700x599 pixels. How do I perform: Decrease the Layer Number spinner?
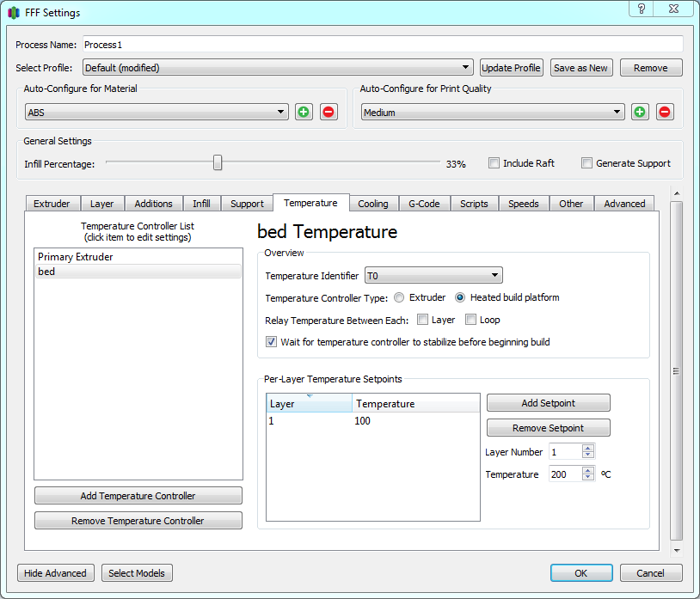tap(588, 455)
